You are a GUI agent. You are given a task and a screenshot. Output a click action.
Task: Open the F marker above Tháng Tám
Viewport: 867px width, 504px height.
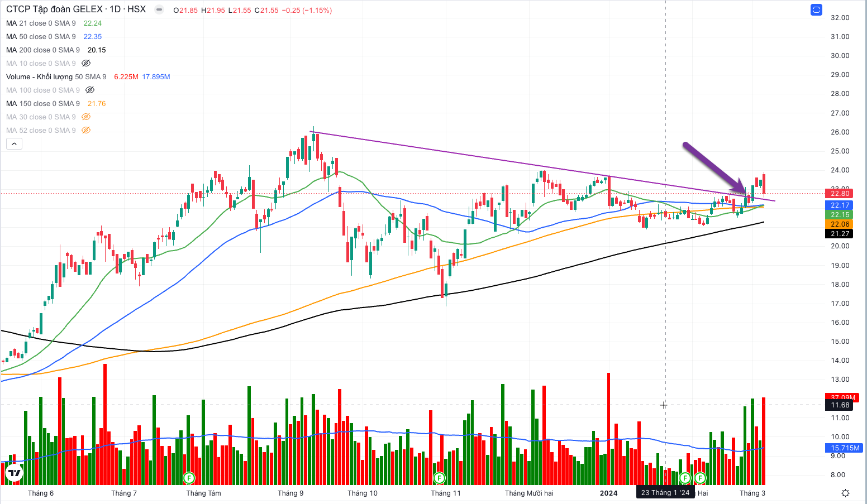[x=189, y=478]
